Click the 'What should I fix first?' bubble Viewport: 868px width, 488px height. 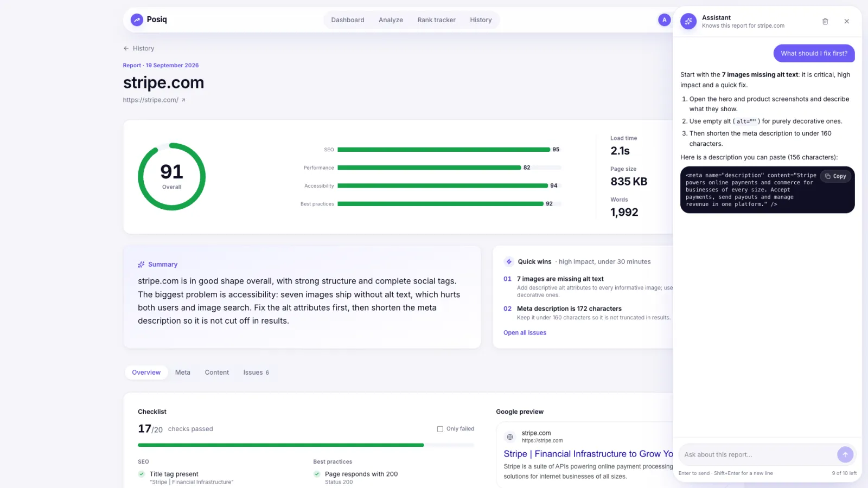(x=814, y=53)
